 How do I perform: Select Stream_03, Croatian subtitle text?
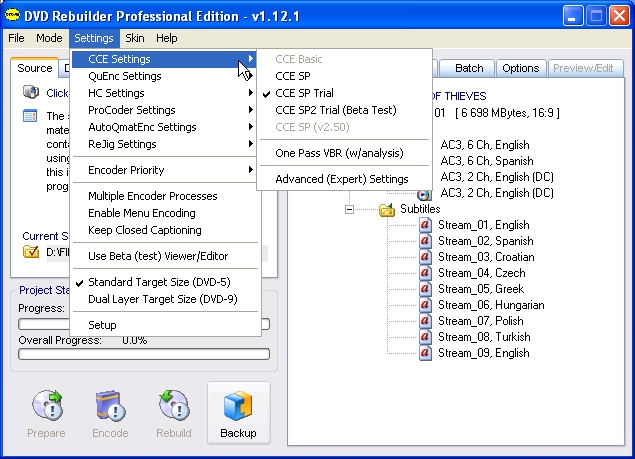pyautogui.click(x=486, y=257)
